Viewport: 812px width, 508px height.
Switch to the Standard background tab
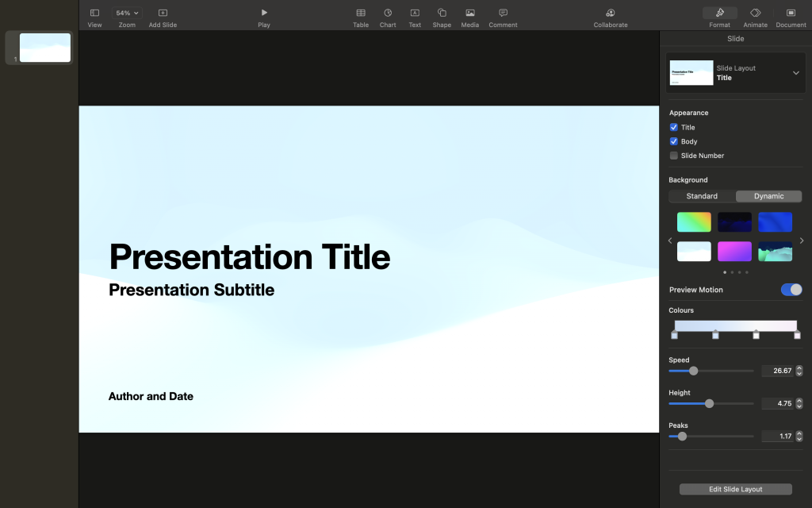(702, 196)
